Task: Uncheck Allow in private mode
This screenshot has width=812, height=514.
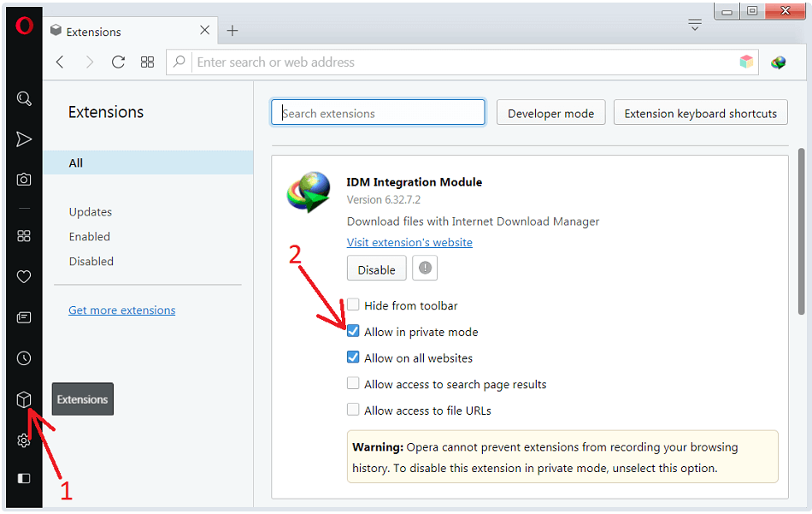Action: [353, 331]
